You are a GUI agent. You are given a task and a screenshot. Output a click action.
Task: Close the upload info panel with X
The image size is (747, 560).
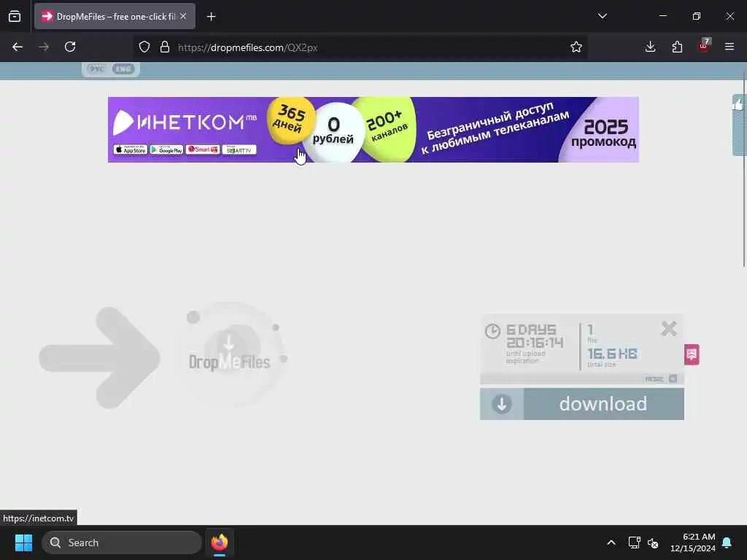[669, 329]
